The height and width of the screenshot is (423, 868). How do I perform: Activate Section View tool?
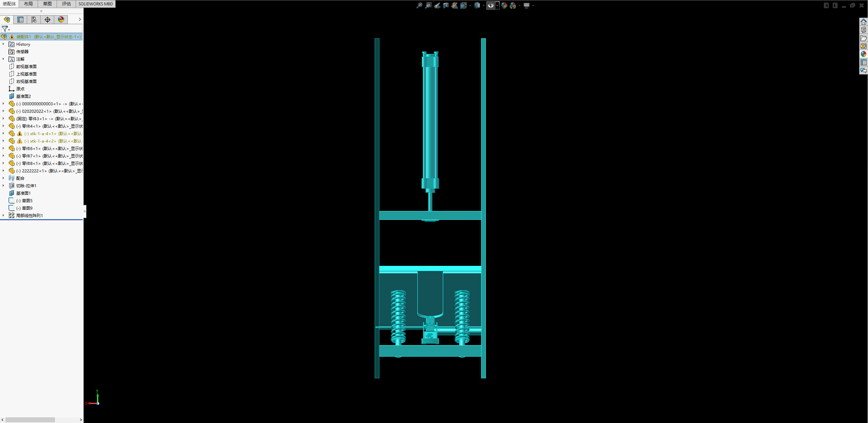pyautogui.click(x=446, y=5)
